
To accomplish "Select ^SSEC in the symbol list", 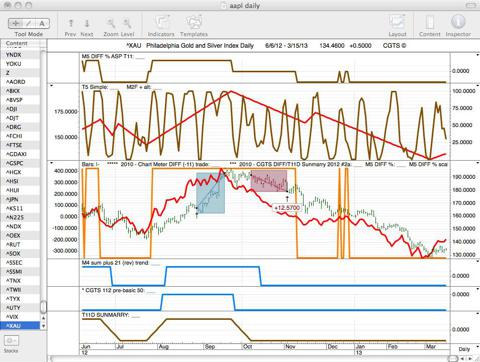I will (x=20, y=263).
